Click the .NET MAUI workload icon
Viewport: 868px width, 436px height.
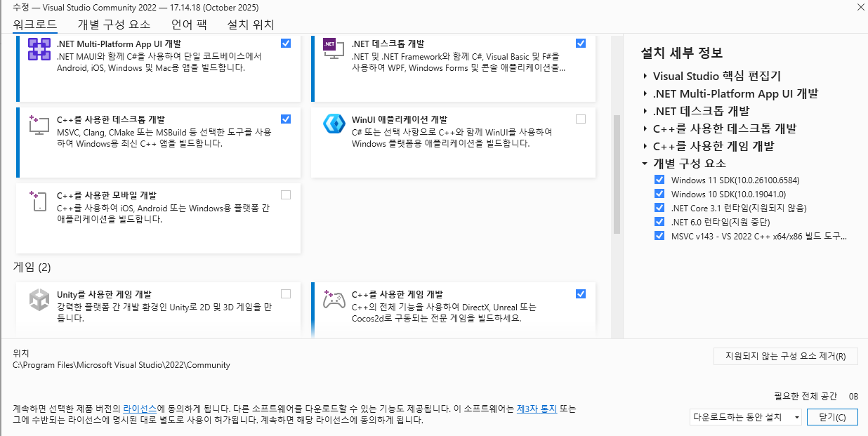(x=39, y=50)
